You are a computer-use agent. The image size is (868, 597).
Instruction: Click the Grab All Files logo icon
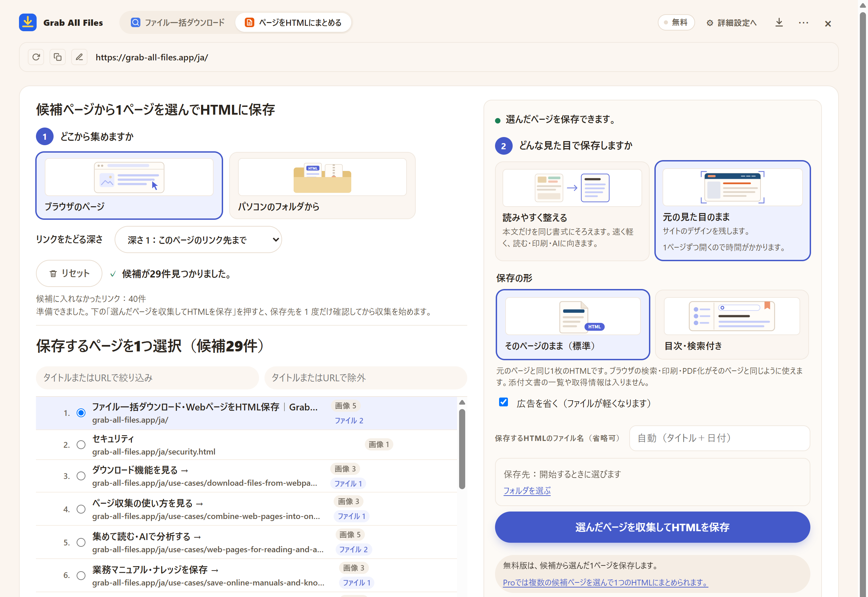(x=28, y=22)
